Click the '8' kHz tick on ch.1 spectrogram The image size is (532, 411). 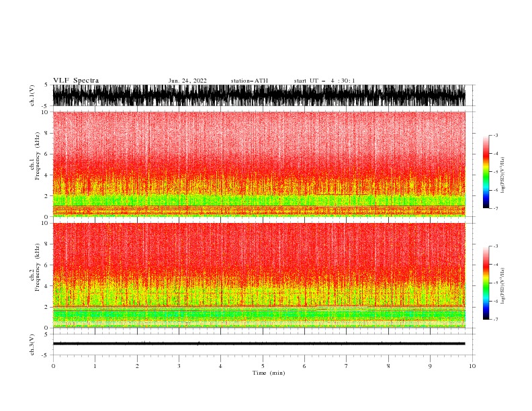(x=46, y=133)
